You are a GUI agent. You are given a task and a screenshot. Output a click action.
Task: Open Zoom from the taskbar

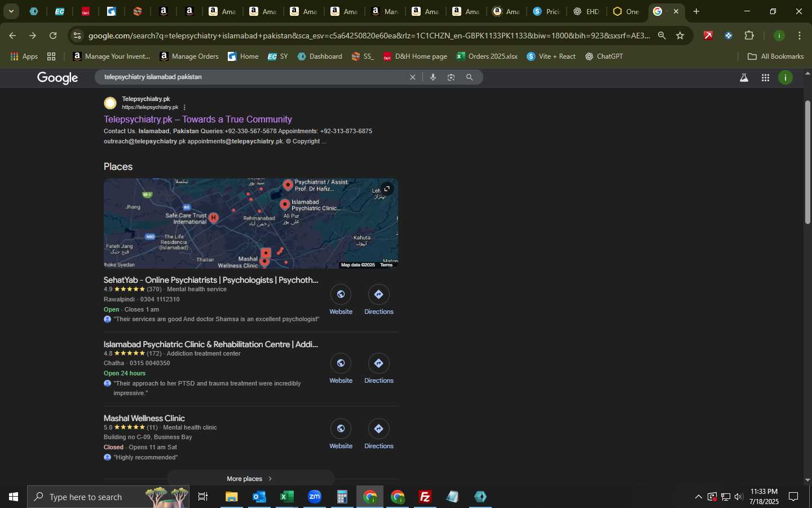pos(315,497)
